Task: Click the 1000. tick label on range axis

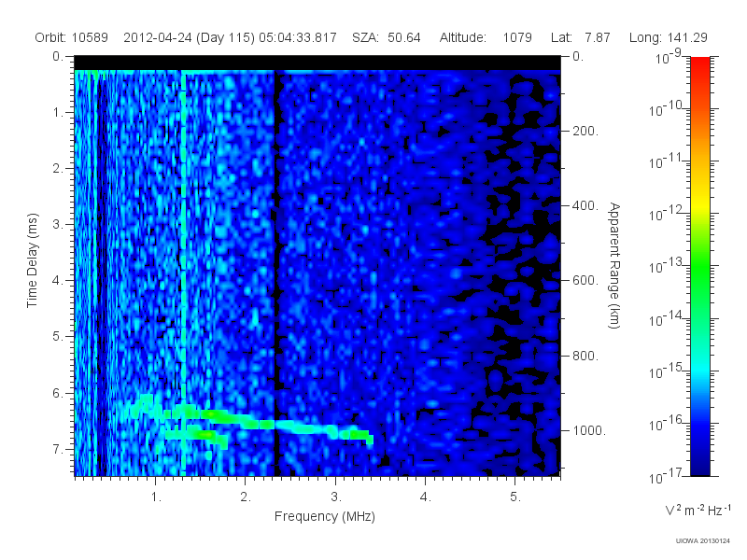Action: tap(589, 430)
